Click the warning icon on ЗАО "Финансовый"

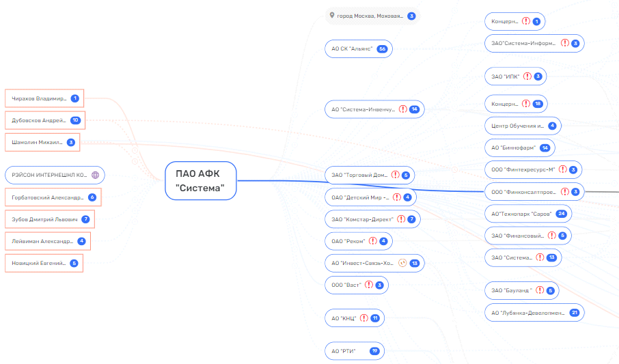click(x=552, y=236)
